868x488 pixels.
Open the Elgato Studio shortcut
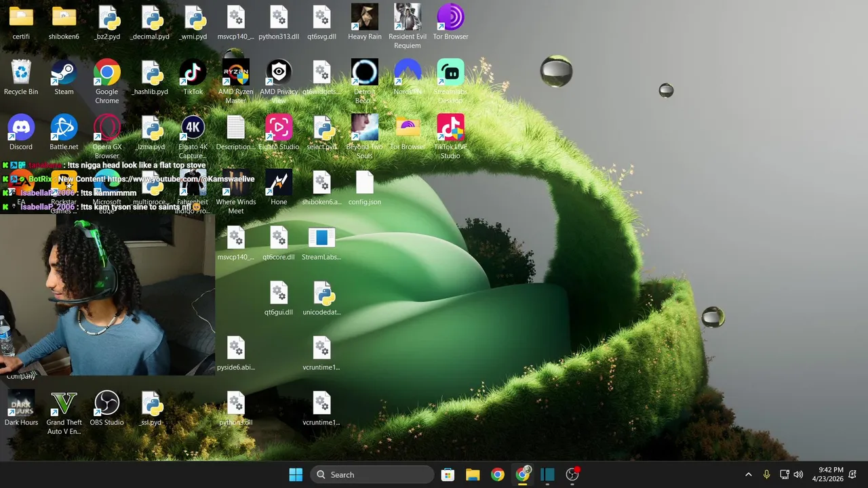coord(279,133)
